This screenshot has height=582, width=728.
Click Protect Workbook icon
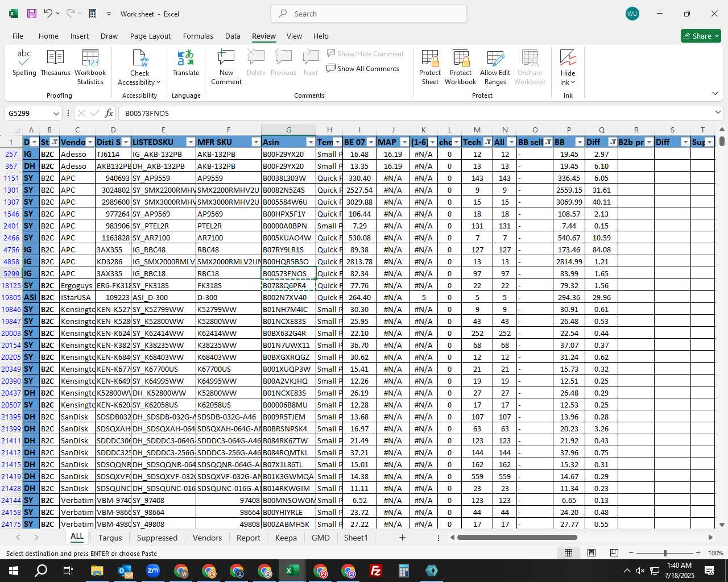point(461,68)
